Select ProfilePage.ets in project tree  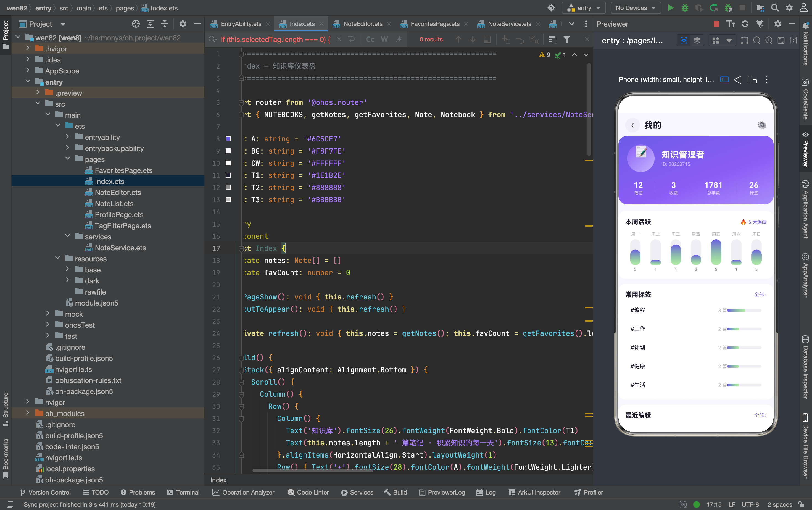[x=119, y=214]
